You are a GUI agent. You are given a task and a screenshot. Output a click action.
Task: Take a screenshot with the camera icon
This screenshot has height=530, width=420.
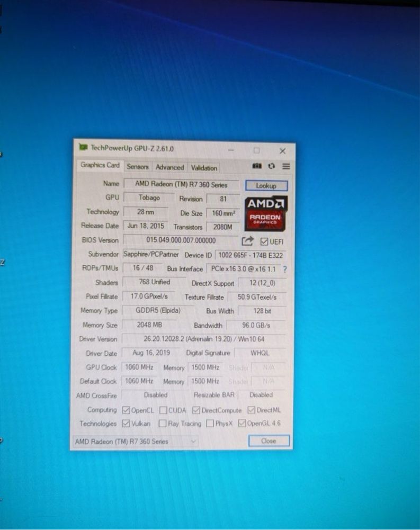coord(257,166)
